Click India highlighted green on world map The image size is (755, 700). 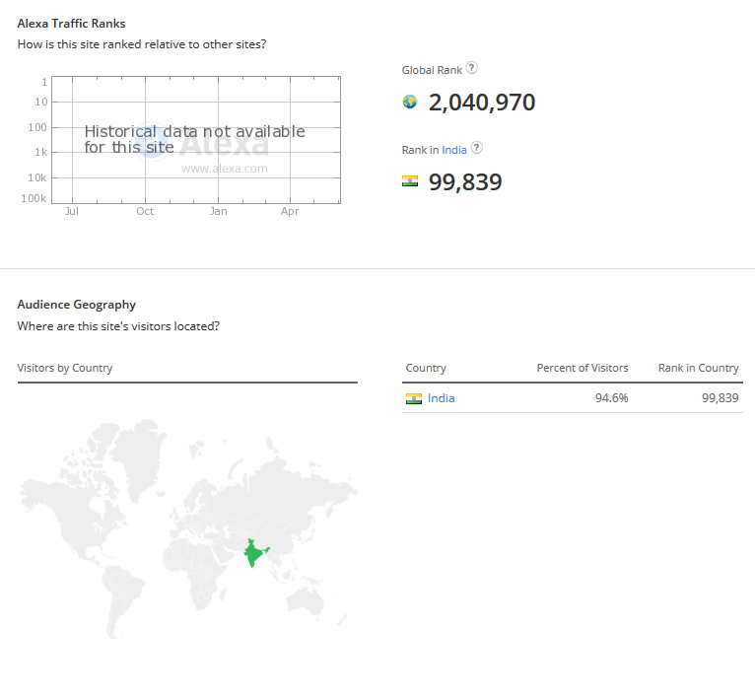click(253, 554)
